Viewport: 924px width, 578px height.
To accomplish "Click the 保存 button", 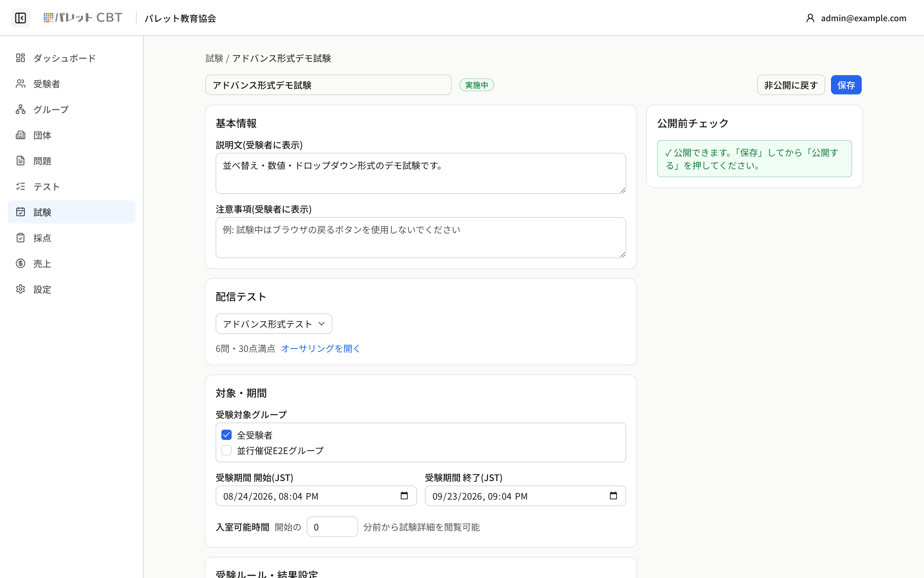I will 846,85.
